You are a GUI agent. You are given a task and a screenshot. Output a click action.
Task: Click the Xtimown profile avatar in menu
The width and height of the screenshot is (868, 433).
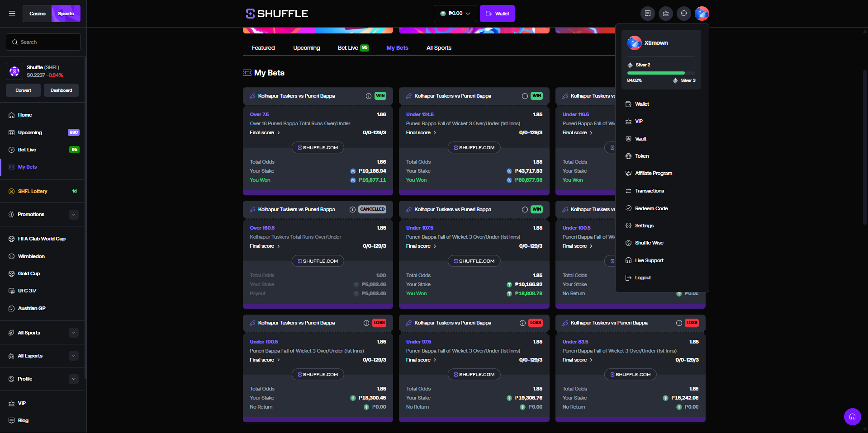pyautogui.click(x=634, y=43)
